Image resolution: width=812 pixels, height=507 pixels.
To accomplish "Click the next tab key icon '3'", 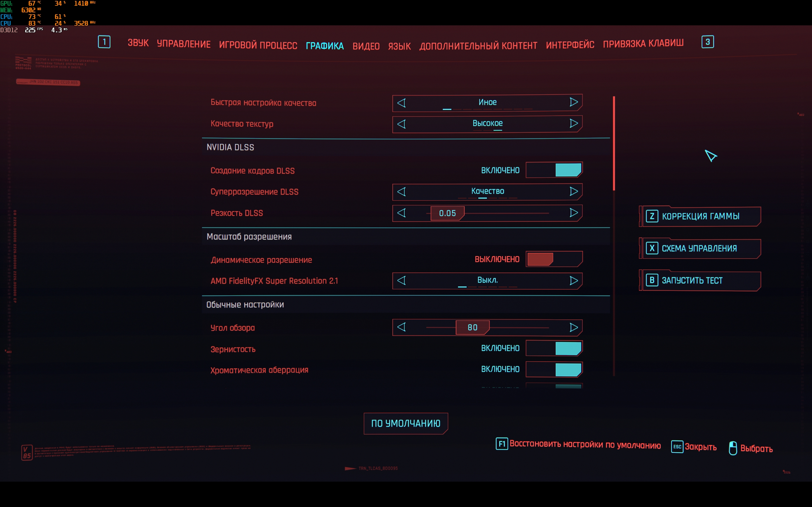I will (x=707, y=42).
